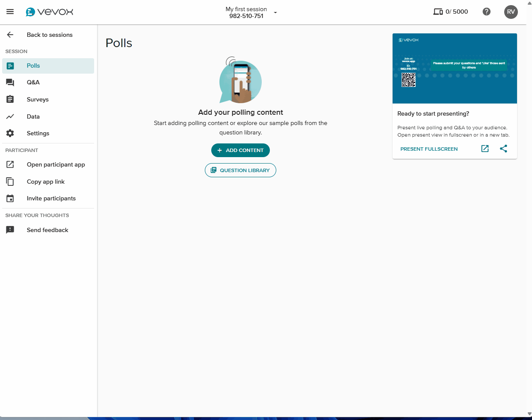This screenshot has height=420, width=532.
Task: Click the PRESENT FULLSCREEN link
Action: tap(429, 149)
